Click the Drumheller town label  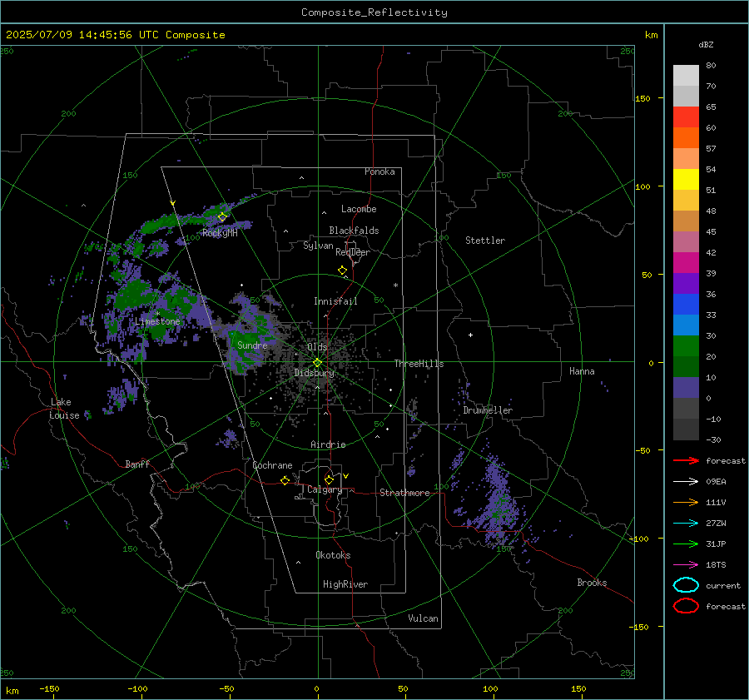(488, 410)
